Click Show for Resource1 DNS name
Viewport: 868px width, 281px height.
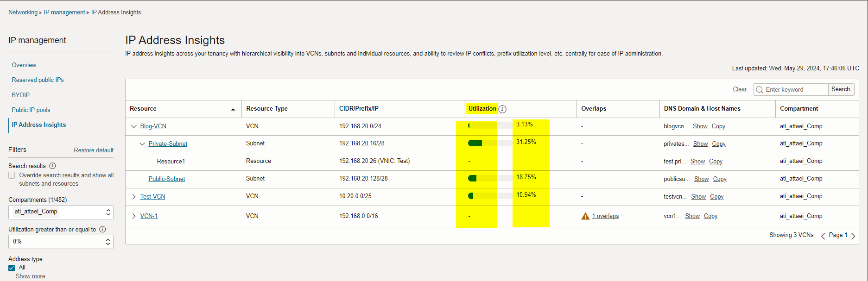697,162
